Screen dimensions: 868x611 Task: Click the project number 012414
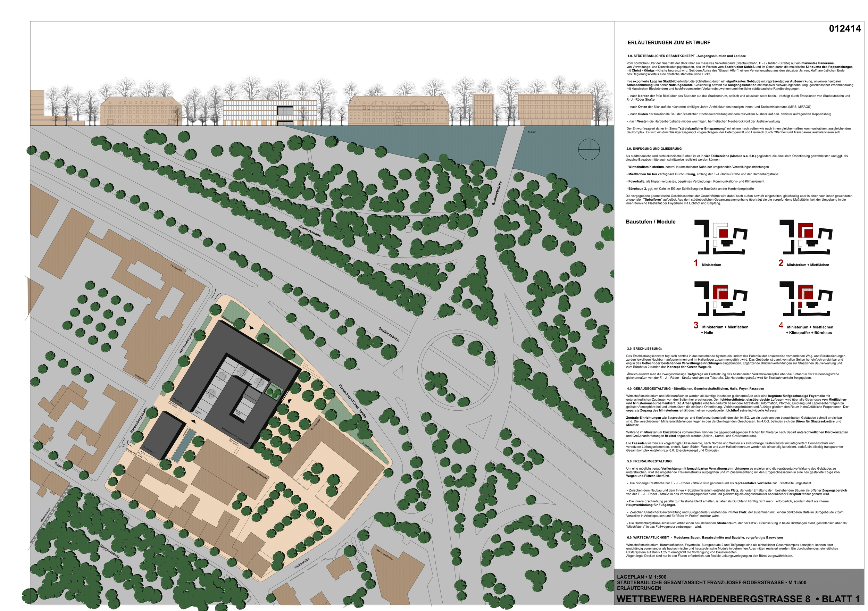[844, 29]
